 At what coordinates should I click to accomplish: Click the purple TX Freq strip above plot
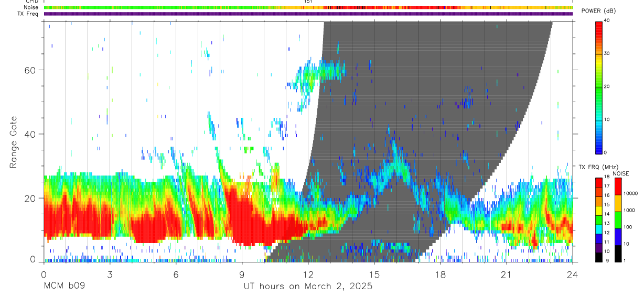pyautogui.click(x=308, y=14)
